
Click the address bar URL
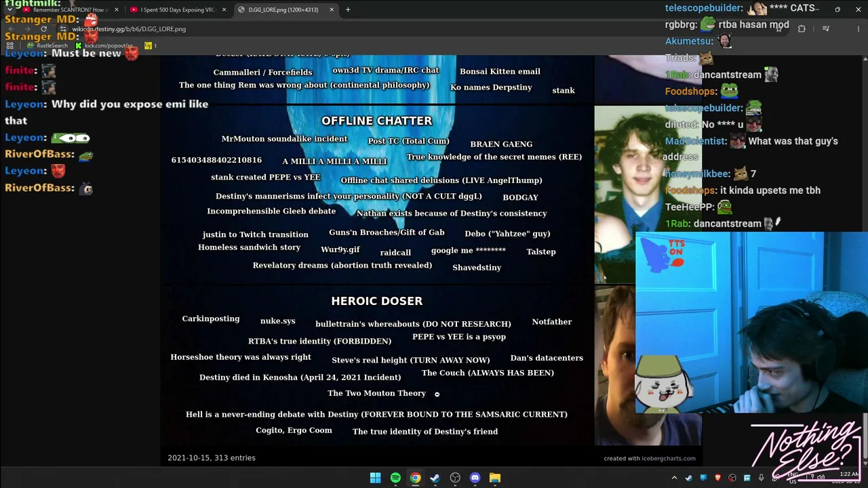point(129,29)
